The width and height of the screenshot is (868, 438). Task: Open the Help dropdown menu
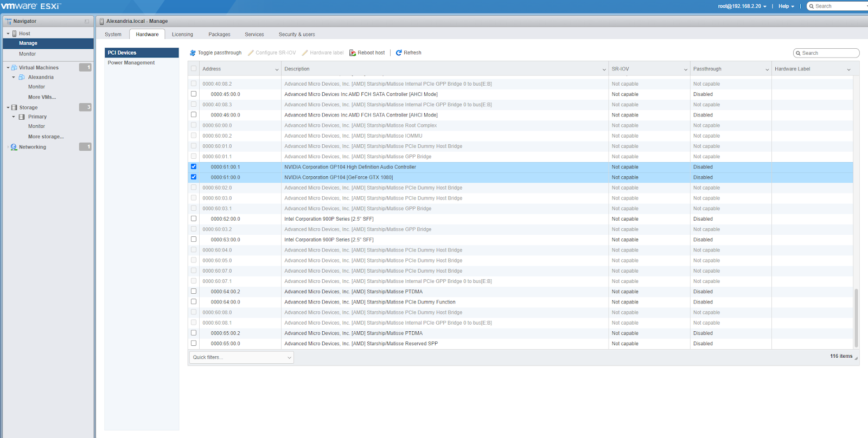tap(786, 7)
